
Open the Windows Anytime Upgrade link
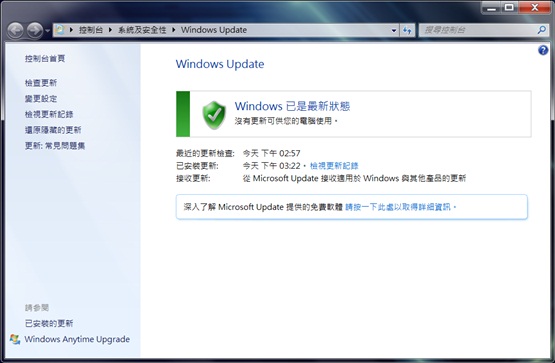pos(77,339)
